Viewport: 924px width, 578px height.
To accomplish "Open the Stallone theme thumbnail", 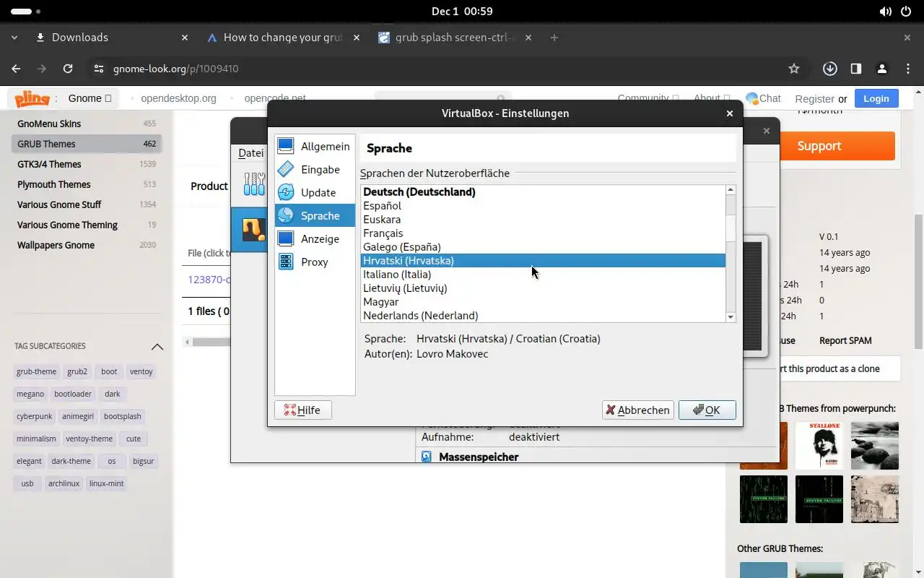I will [819, 446].
